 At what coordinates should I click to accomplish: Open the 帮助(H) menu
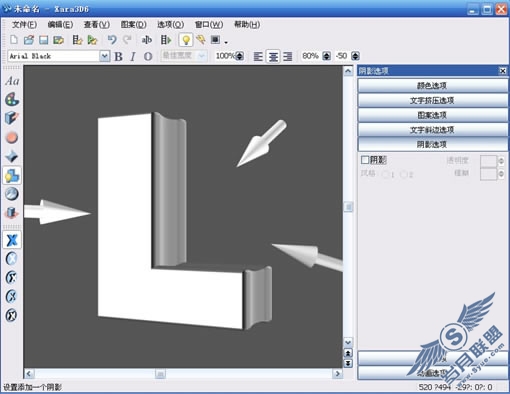pos(247,24)
